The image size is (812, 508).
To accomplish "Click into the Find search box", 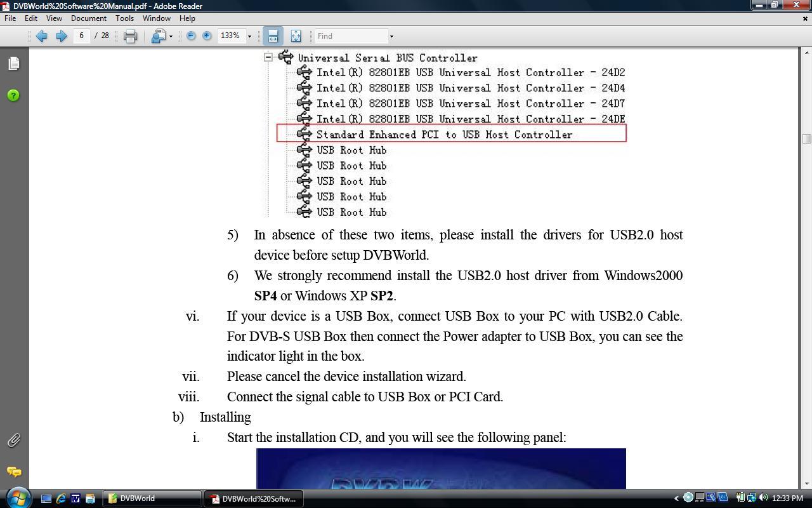I will 351,36.
